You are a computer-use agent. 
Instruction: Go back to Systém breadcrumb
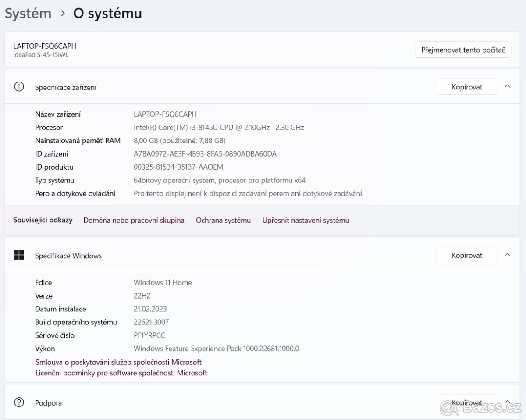(x=28, y=13)
